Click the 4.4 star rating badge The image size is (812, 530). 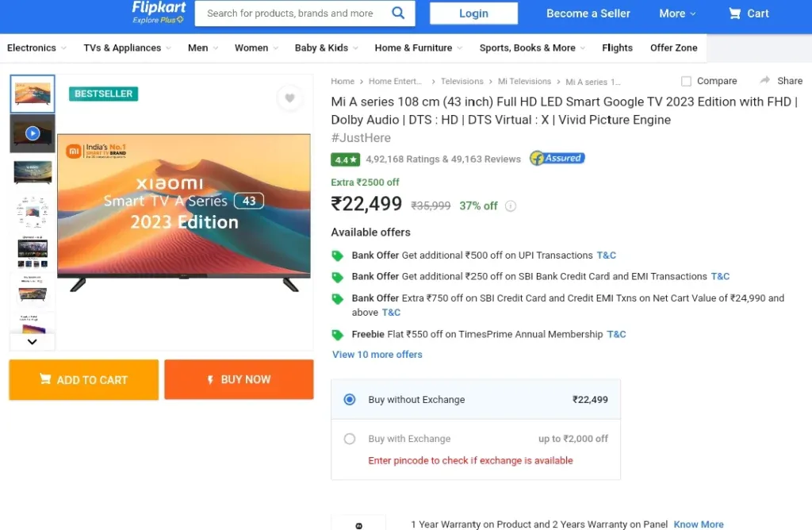346,159
